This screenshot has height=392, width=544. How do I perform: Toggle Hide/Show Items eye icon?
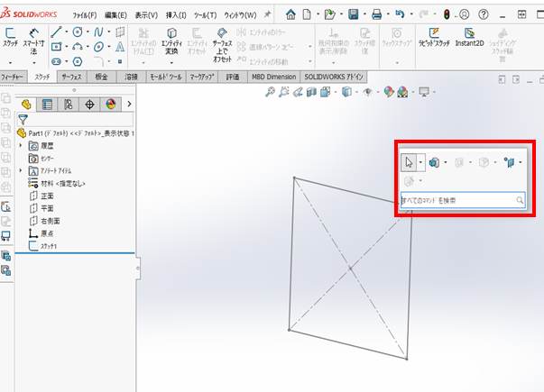click(368, 92)
